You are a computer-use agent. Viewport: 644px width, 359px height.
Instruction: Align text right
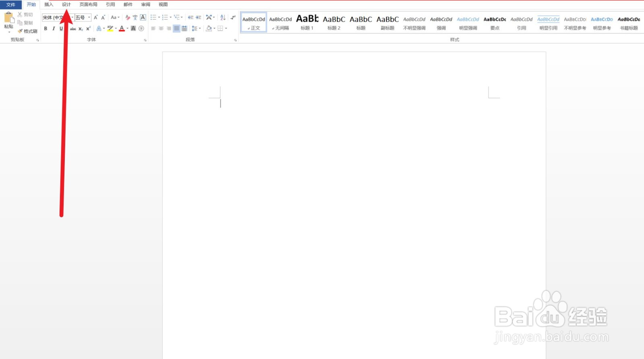point(169,28)
